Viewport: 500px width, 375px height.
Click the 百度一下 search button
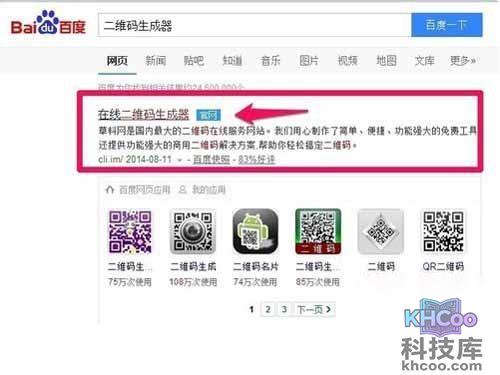[x=447, y=25]
